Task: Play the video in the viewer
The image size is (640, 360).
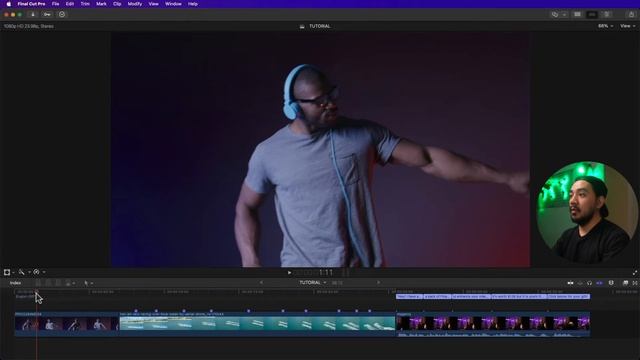Action: [x=289, y=273]
